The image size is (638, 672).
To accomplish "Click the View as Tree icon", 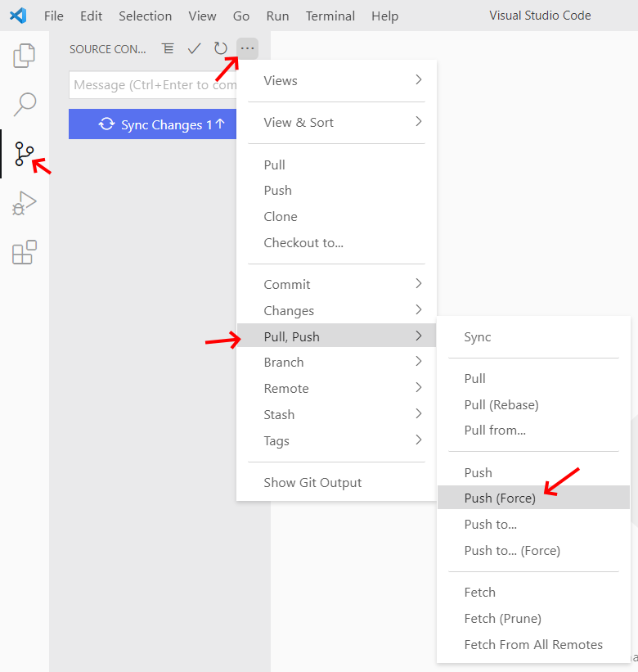I will pyautogui.click(x=168, y=49).
